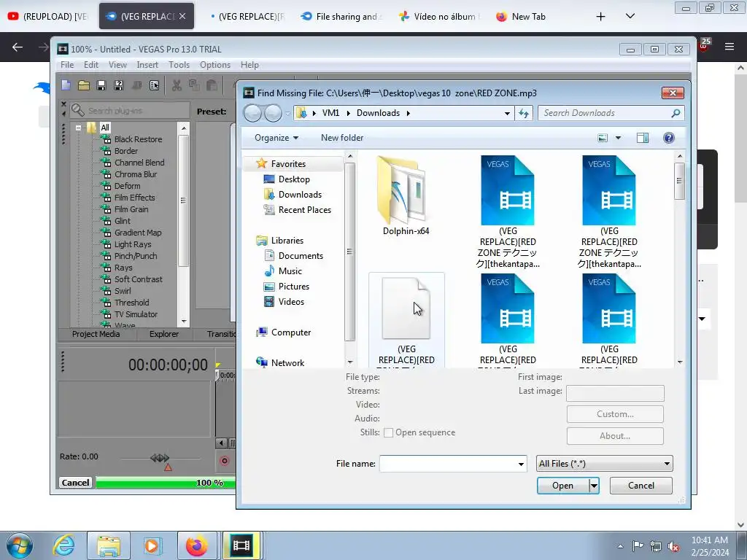Open the Options menu in VEGAS

(215, 65)
